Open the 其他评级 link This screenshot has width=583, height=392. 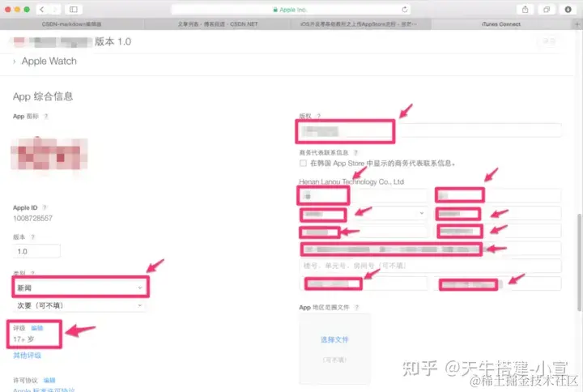[x=28, y=356]
